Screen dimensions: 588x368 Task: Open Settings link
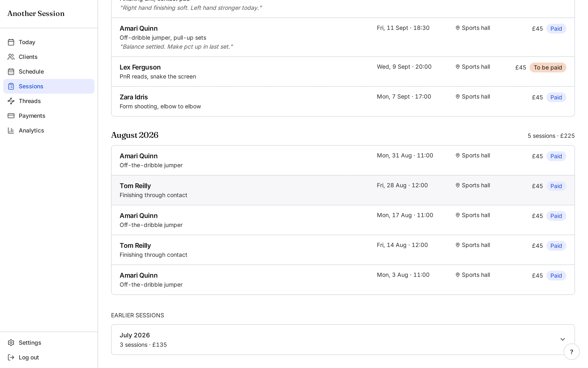point(49,343)
